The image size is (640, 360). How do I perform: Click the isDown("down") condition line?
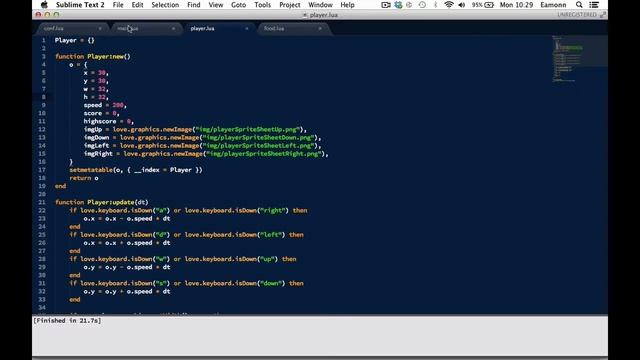click(187, 284)
